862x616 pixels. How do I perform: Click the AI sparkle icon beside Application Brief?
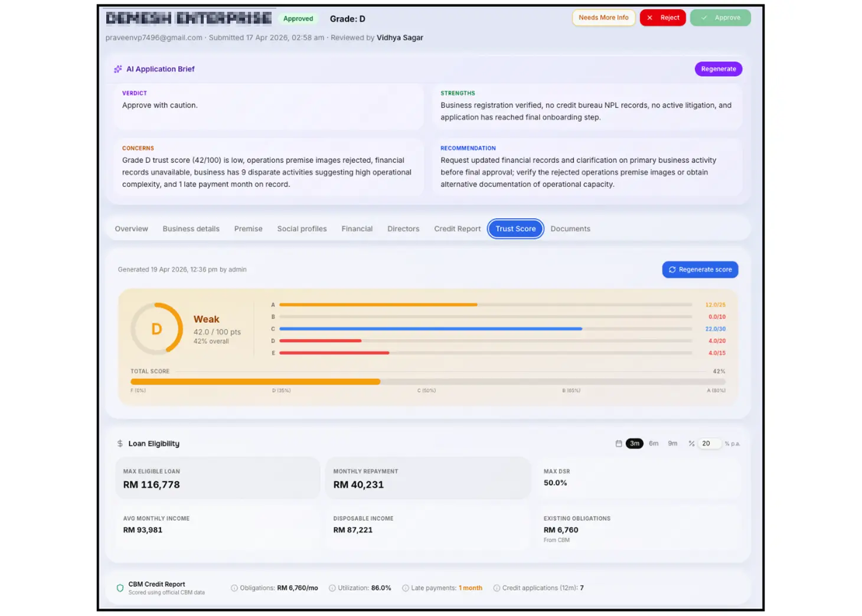pyautogui.click(x=118, y=69)
